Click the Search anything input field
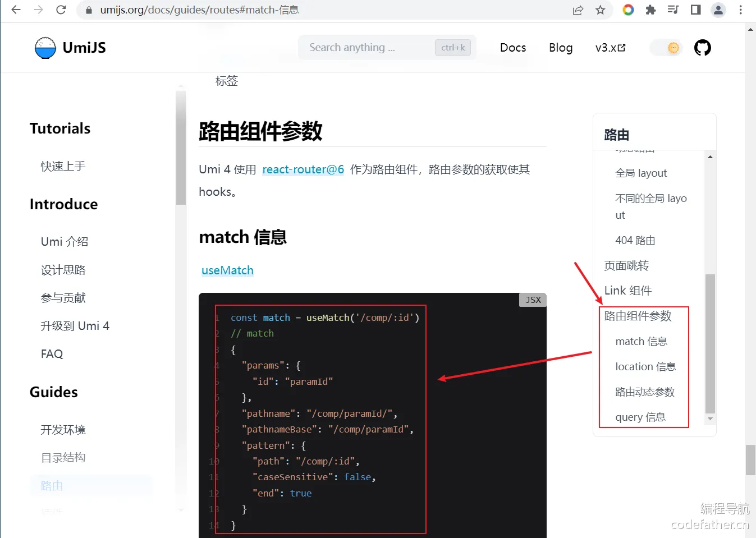This screenshot has width=756, height=538. coord(387,48)
